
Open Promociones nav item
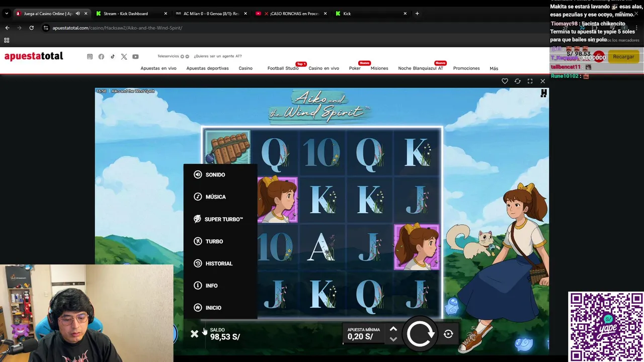pos(466,68)
